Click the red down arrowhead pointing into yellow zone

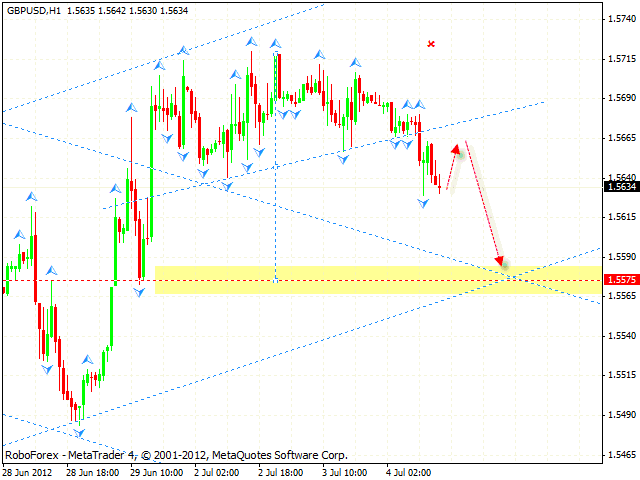point(499,262)
